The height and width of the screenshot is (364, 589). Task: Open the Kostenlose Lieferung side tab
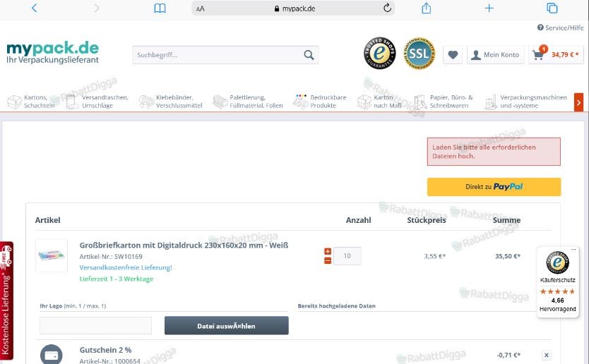6,301
